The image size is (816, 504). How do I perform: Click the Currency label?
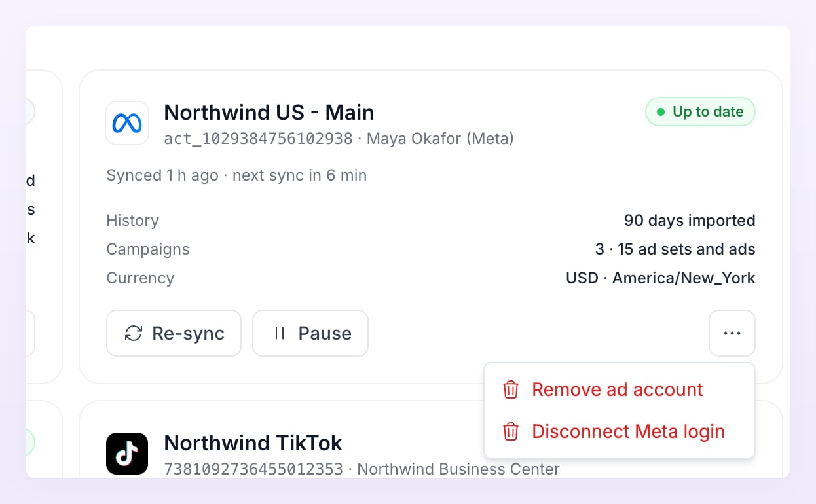point(140,278)
